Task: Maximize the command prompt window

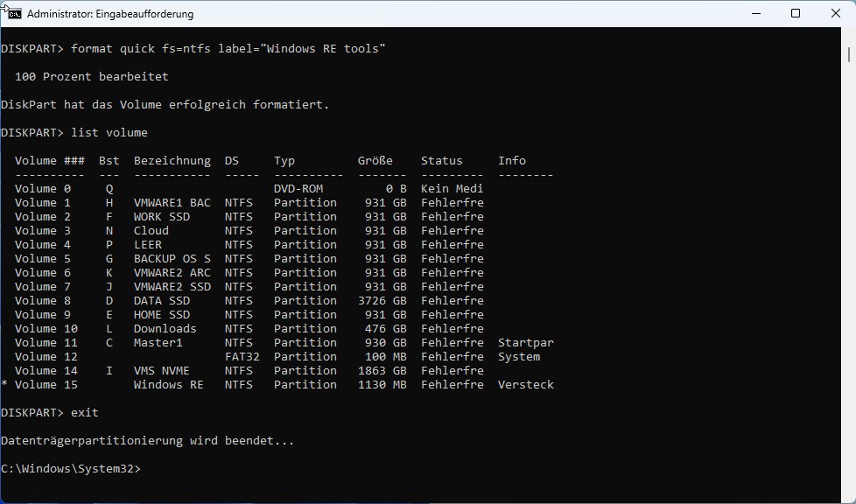Action: pos(795,14)
